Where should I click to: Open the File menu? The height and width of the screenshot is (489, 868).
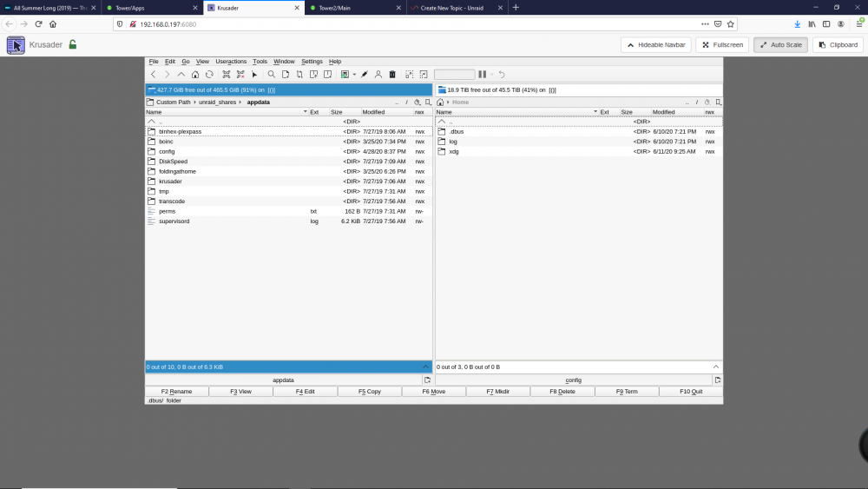pos(154,62)
